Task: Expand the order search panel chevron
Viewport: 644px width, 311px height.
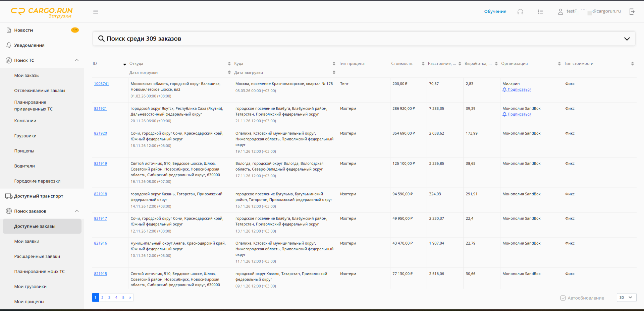Action: coord(627,39)
